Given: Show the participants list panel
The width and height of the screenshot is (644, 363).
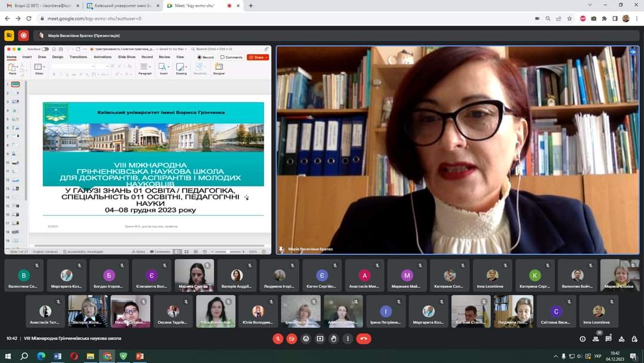Looking at the screenshot, I should [595, 339].
